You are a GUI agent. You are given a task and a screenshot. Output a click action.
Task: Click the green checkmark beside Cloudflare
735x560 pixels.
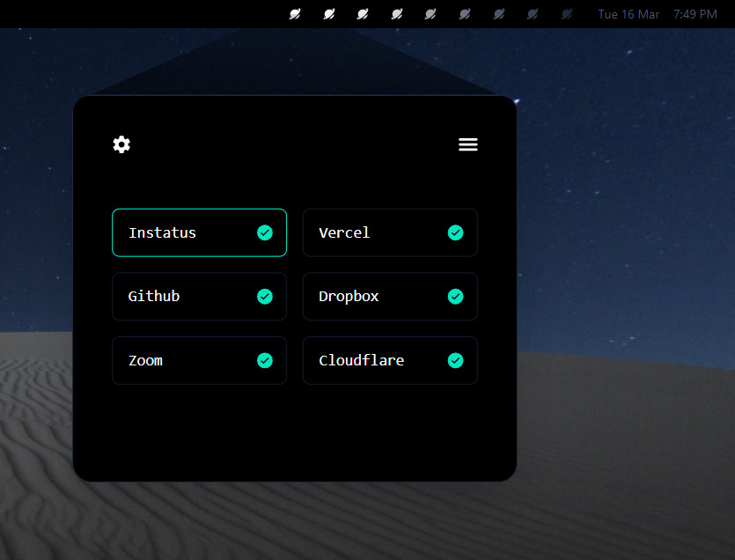point(456,360)
